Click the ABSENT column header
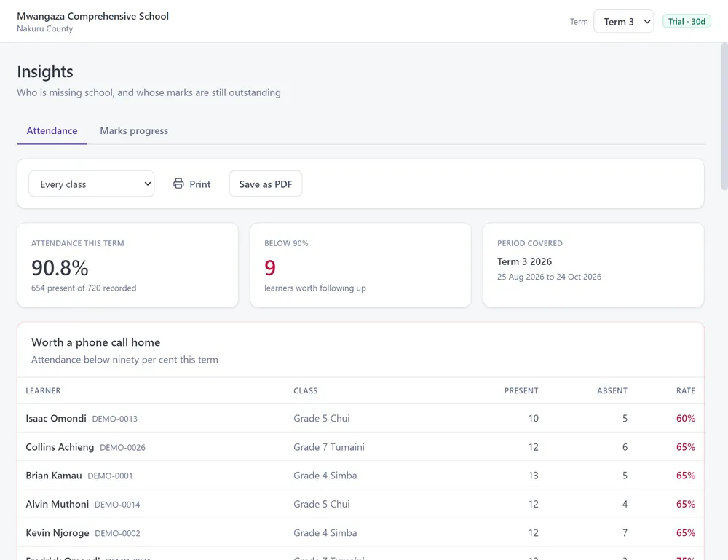Screen dimensions: 728x560 click(612, 390)
